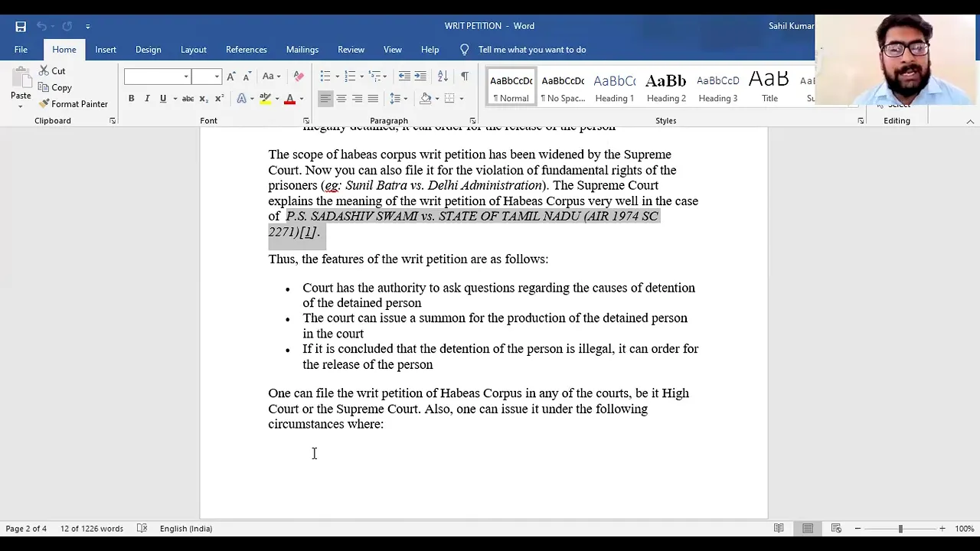Screen dimensions: 980x551
Task: Apply the Title style
Action: click(769, 86)
